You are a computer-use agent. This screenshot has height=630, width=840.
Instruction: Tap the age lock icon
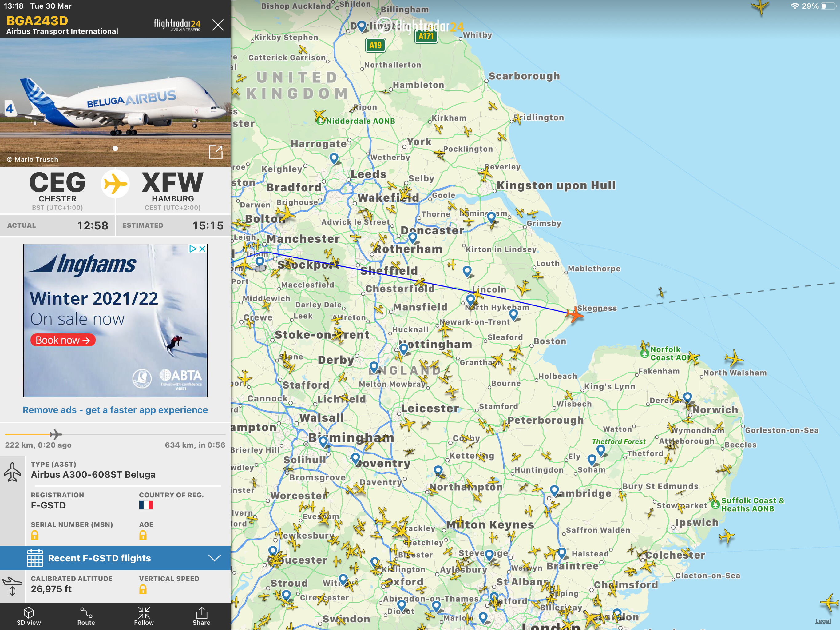(143, 535)
